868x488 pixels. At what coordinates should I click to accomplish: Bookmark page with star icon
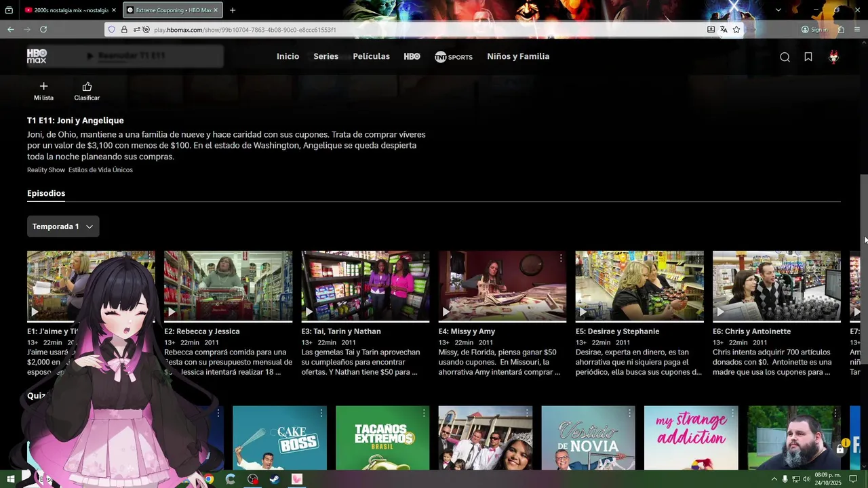click(x=736, y=30)
